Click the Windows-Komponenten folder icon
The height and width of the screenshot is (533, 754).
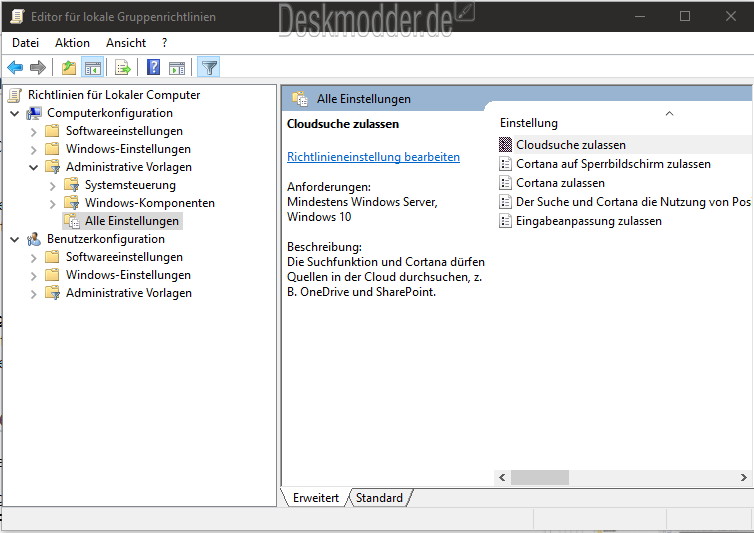click(72, 203)
